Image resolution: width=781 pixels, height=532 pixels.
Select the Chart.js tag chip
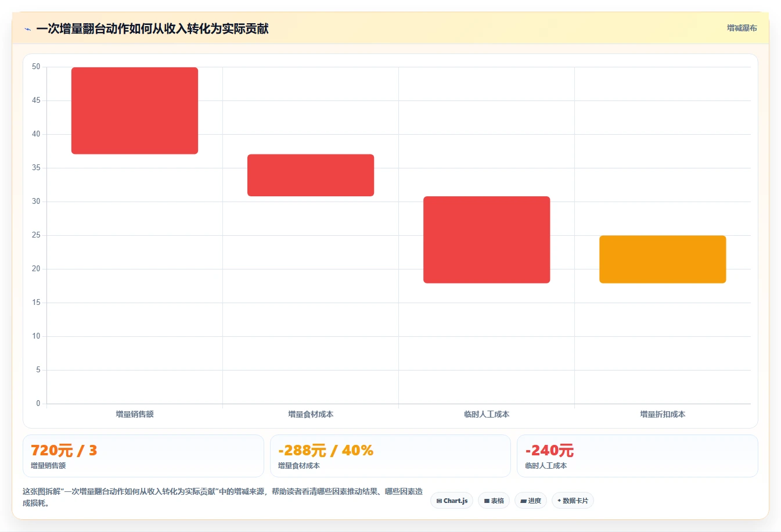452,501
